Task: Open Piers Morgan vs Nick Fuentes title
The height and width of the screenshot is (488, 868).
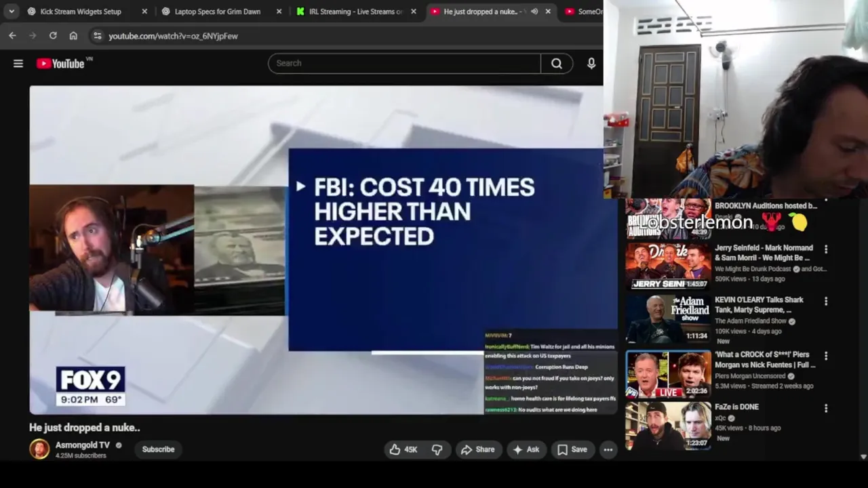Action: pos(765,359)
